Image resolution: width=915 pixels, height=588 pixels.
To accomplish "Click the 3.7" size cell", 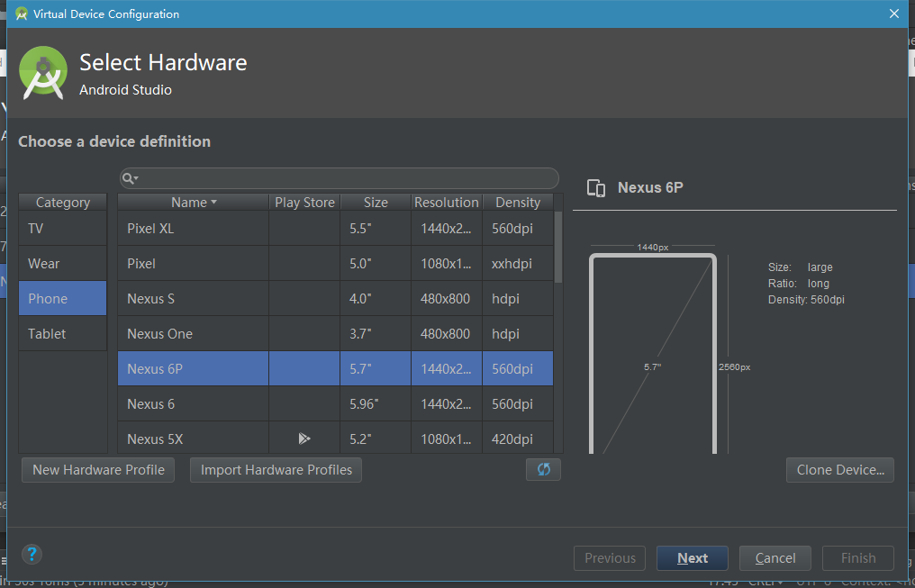I will coord(376,333).
